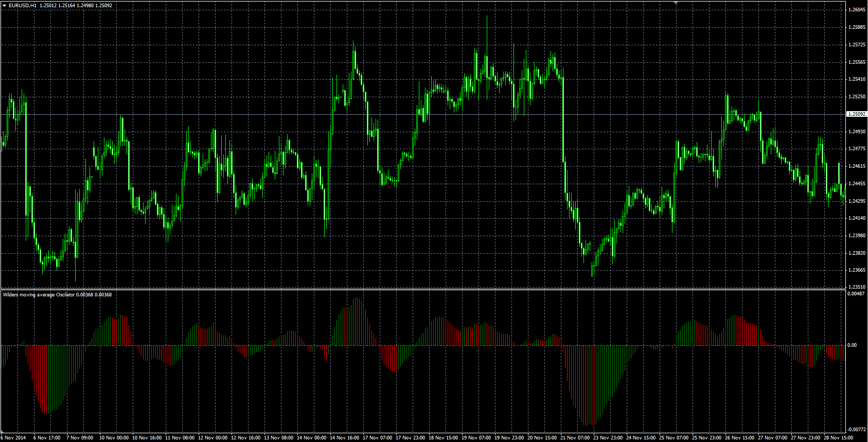Viewport: 868px width, 442px height.
Task: Click the 1.24930 price axis label
Action: pyautogui.click(x=857, y=132)
